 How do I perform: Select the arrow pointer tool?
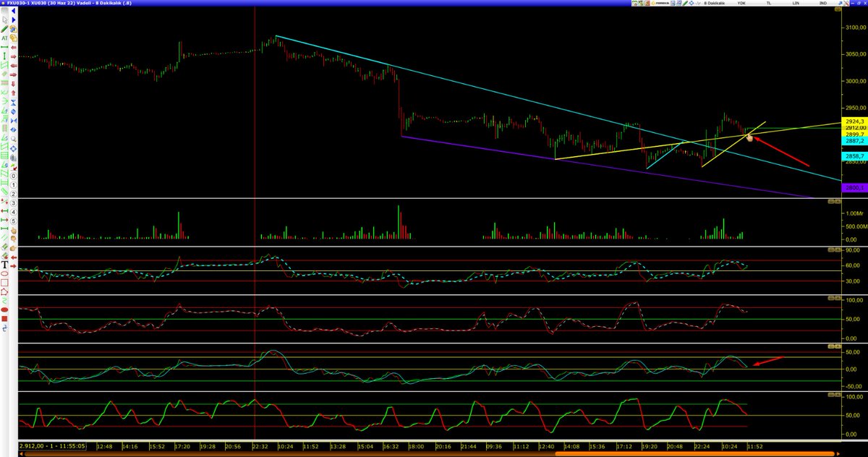[4, 20]
